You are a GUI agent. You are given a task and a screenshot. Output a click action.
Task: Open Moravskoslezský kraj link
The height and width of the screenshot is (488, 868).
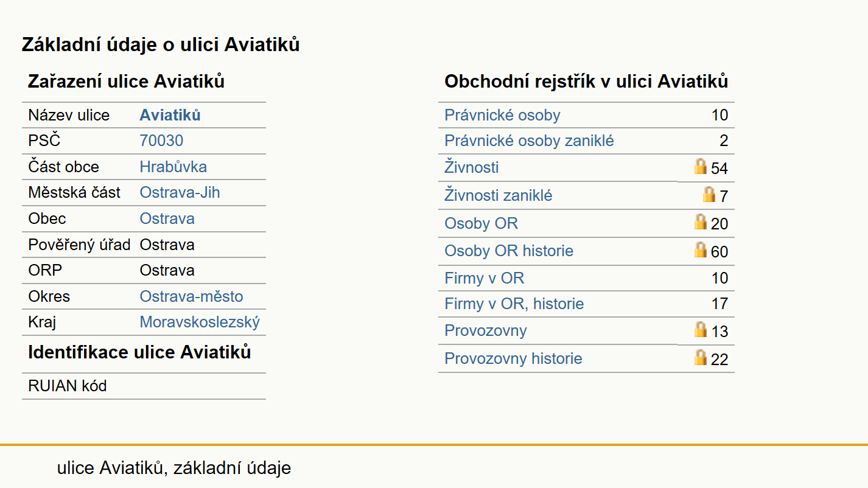point(200,322)
